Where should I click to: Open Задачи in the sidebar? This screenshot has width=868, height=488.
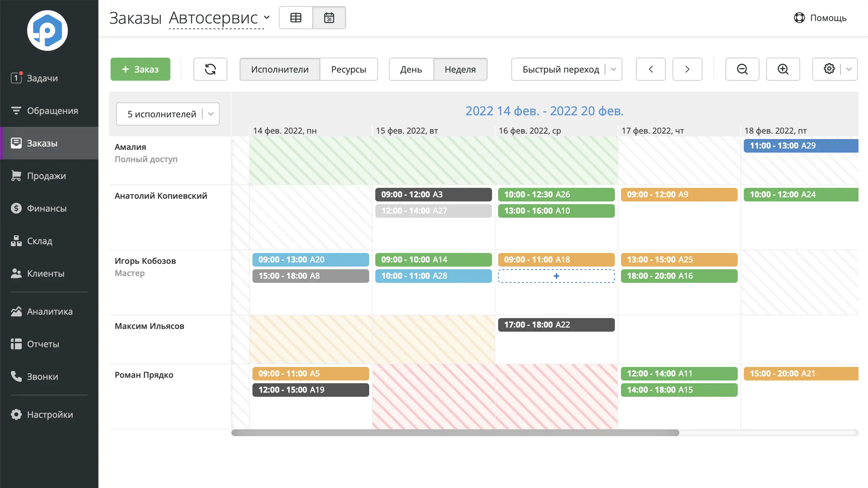[49, 78]
